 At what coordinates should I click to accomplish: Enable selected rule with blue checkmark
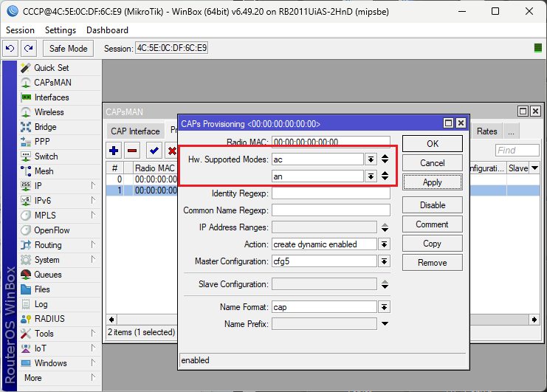(x=154, y=151)
